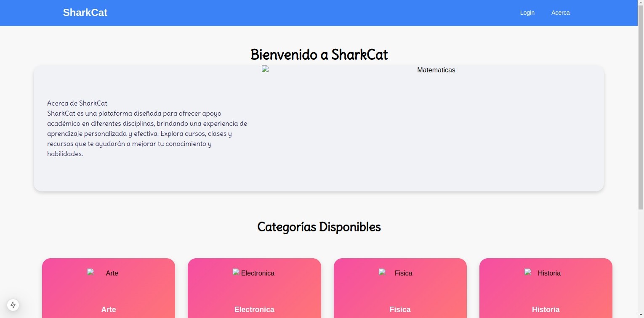Select the Arte category title
Image resolution: width=644 pixels, height=318 pixels.
pos(109,310)
